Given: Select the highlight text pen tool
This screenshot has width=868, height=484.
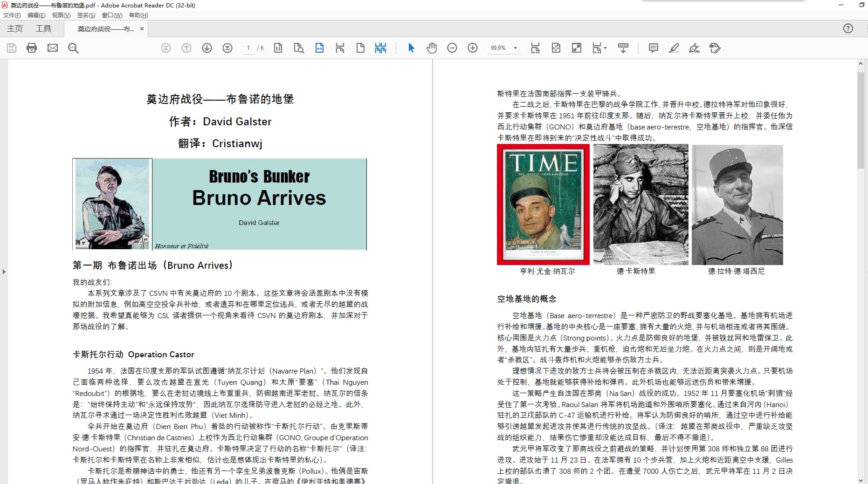Looking at the screenshot, I should pos(674,48).
